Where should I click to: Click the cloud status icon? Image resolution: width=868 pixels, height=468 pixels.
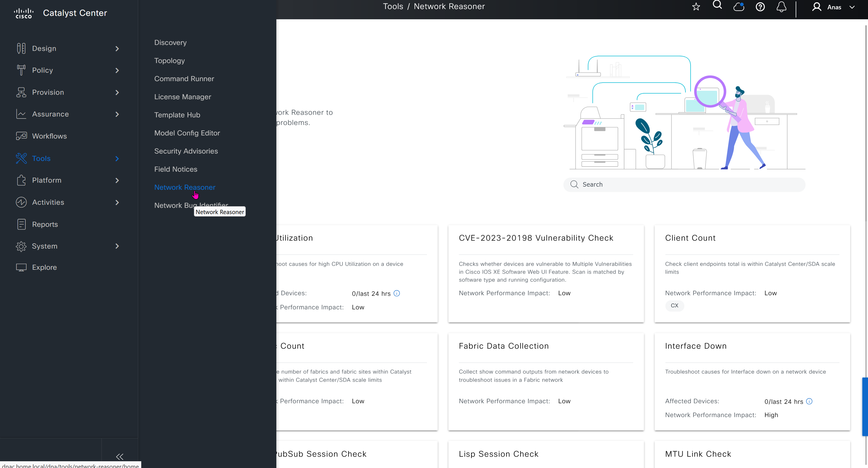tap(739, 7)
